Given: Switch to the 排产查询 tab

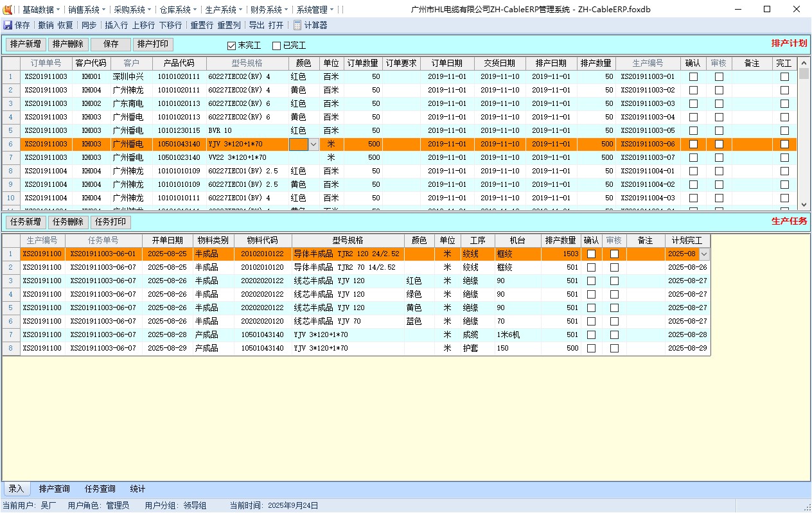Looking at the screenshot, I should 54,489.
